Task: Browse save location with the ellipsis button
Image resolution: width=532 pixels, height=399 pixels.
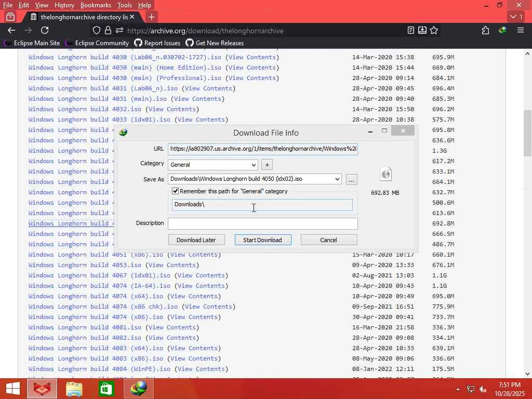Action: click(x=352, y=179)
